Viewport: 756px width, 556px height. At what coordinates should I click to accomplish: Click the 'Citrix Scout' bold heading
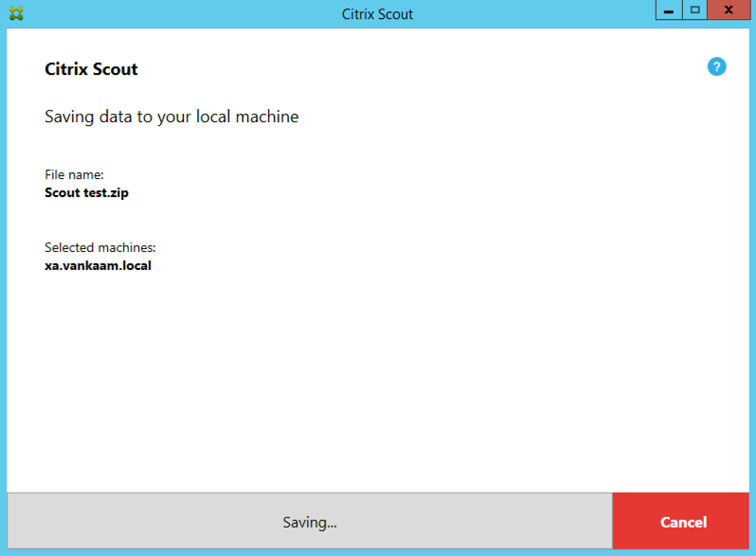click(91, 69)
